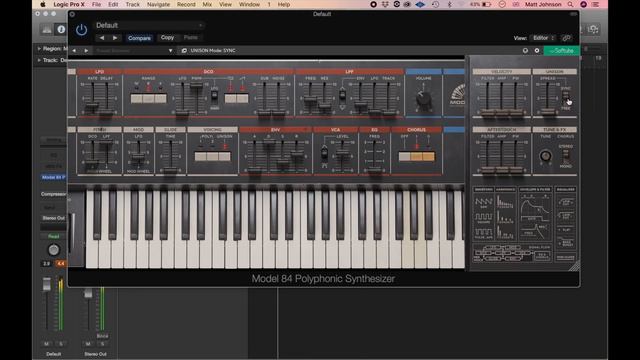The height and width of the screenshot is (360, 640).
Task: Click the Inspector info icon in Logic toolbar
Action: pyautogui.click(x=61, y=29)
